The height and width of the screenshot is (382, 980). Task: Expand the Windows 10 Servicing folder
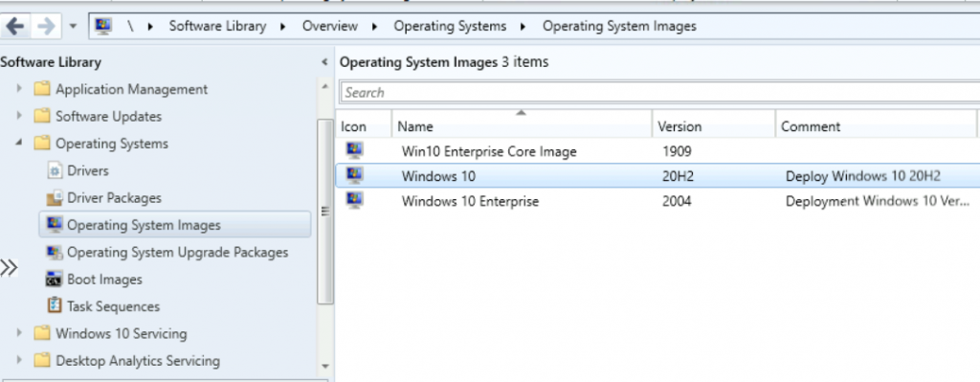pyautogui.click(x=19, y=333)
